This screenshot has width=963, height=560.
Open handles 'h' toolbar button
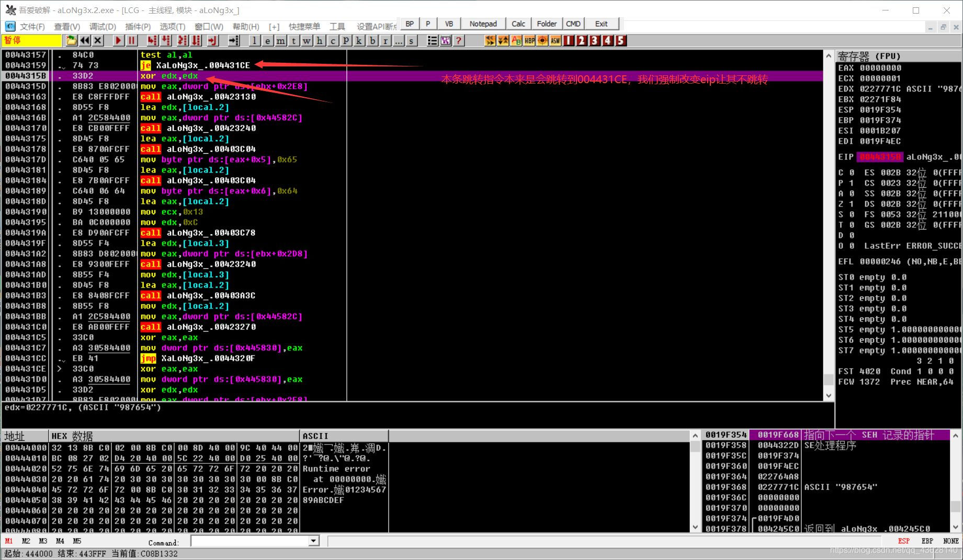(x=320, y=40)
